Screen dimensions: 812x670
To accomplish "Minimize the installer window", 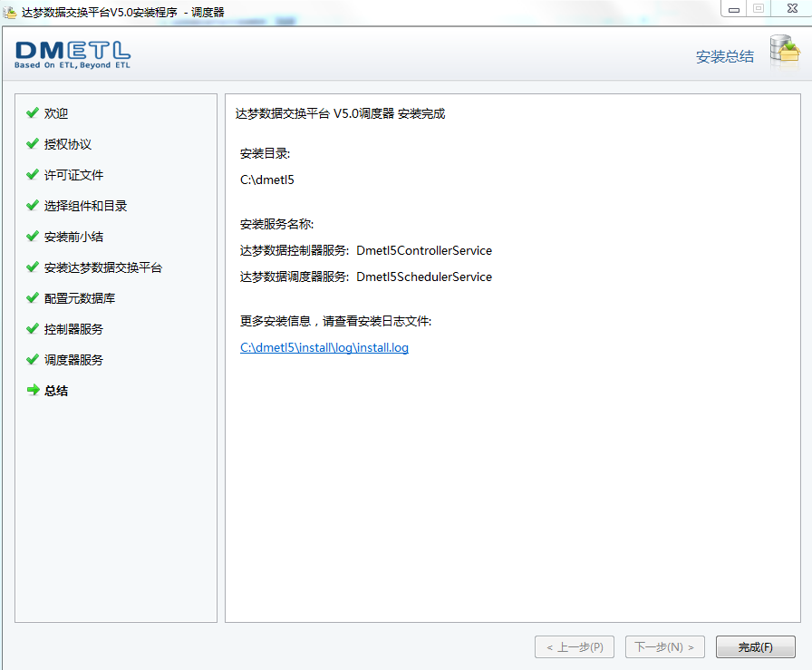I will [734, 9].
